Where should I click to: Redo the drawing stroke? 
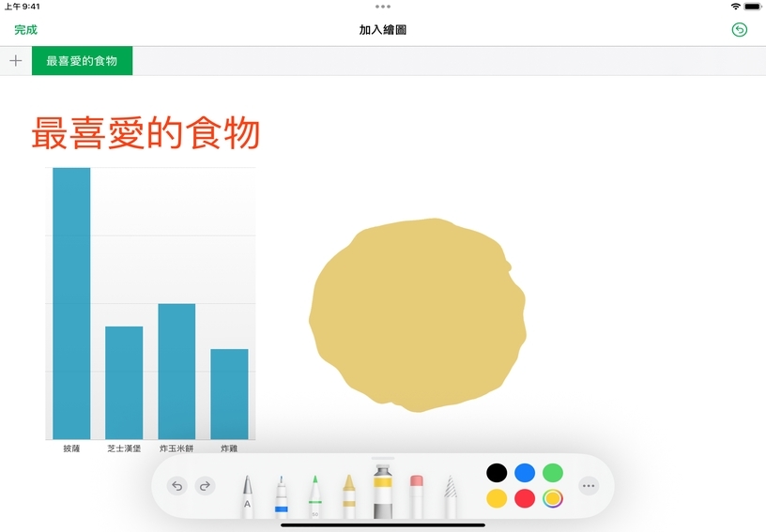tap(206, 486)
